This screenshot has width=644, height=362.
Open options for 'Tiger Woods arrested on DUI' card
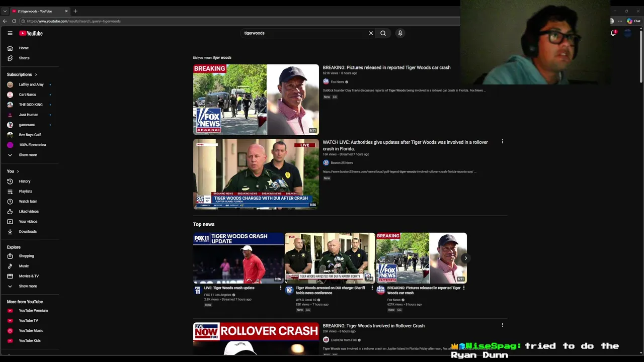tap(372, 288)
